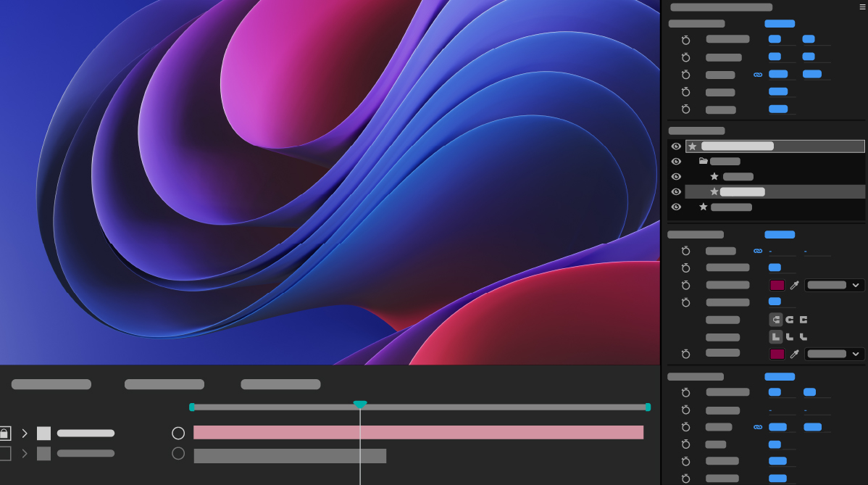Click the white thumbnail of first timeline track
The image size is (868, 485).
tap(43, 433)
